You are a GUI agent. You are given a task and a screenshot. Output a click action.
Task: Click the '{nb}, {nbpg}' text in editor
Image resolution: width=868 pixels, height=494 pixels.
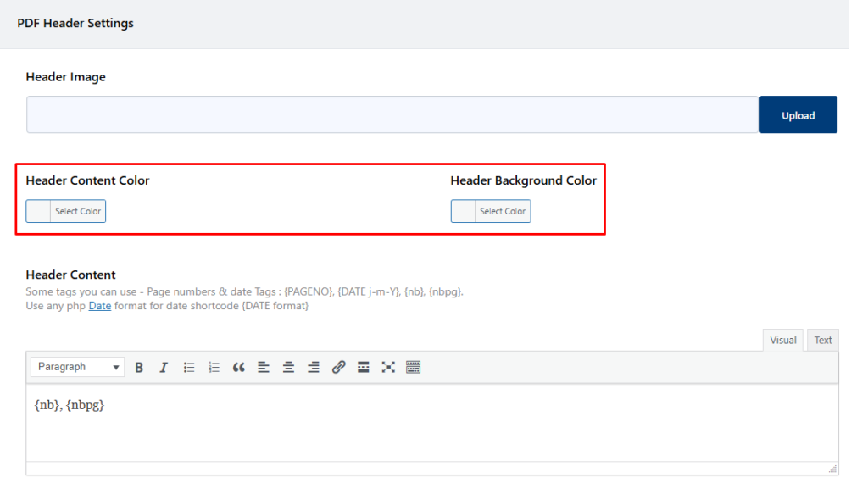tap(70, 405)
